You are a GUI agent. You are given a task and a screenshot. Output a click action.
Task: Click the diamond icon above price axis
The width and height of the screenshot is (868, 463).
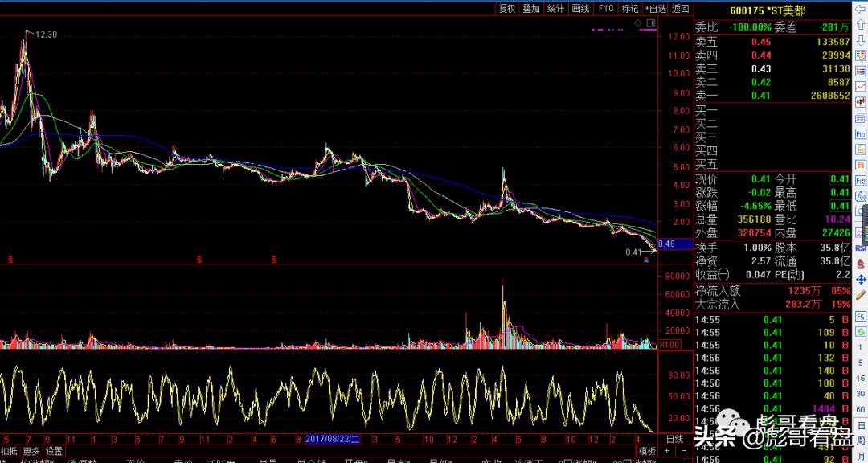(637, 23)
